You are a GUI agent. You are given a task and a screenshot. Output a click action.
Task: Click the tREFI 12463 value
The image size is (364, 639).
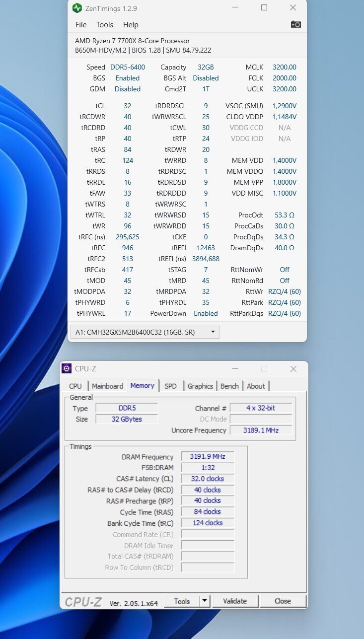coord(206,248)
